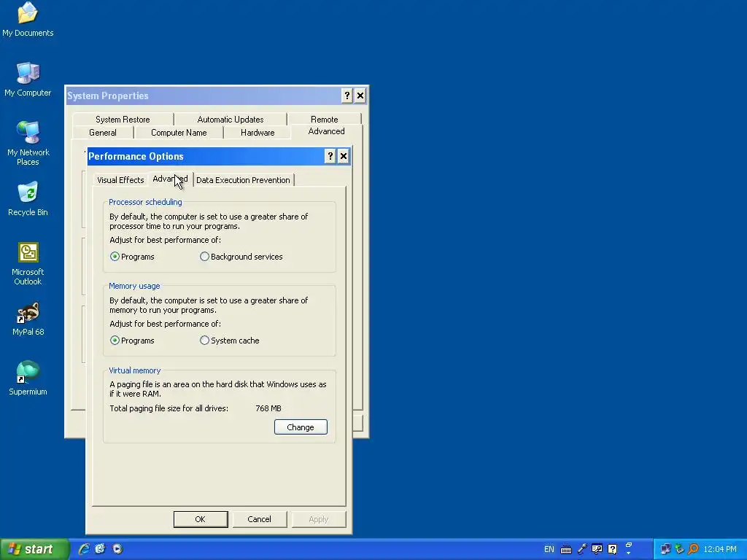The image size is (747, 560).
Task: Open Computer Name tab in System Properties
Action: 179,133
